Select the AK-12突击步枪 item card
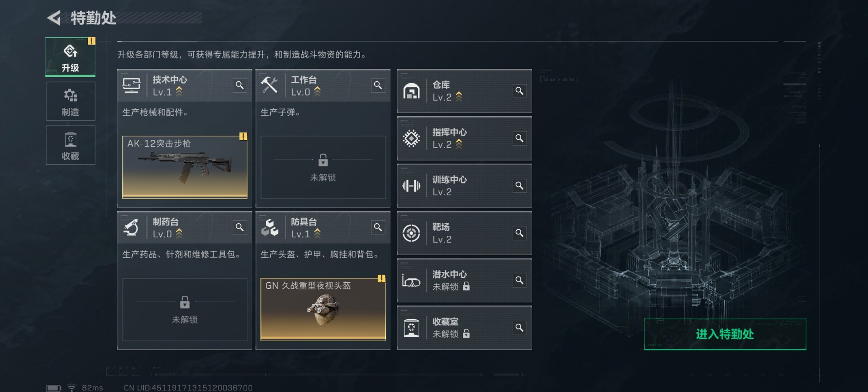This screenshot has height=392, width=868. click(185, 167)
